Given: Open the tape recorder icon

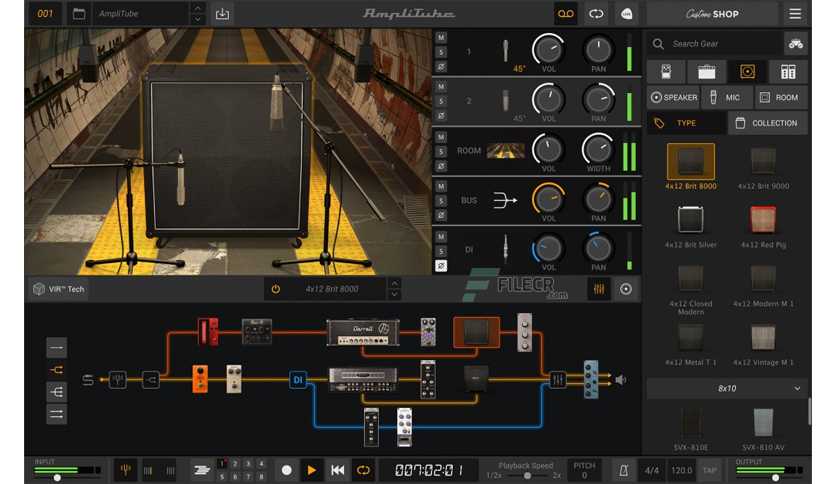Looking at the screenshot, I should coord(566,14).
